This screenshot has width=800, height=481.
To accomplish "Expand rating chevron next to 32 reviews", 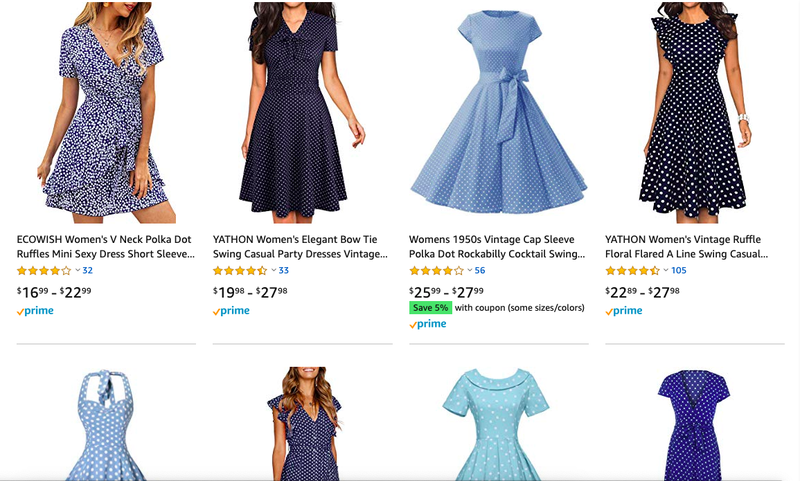I will pos(78,270).
